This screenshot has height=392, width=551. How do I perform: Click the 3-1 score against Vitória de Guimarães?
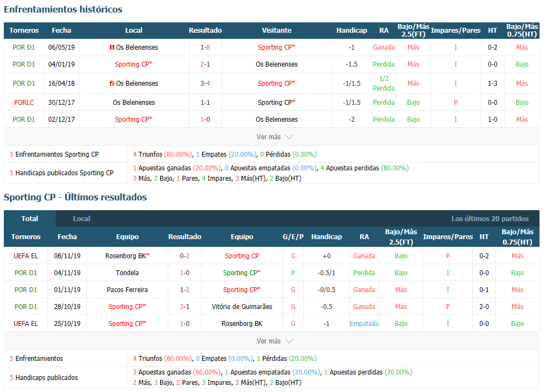(185, 307)
